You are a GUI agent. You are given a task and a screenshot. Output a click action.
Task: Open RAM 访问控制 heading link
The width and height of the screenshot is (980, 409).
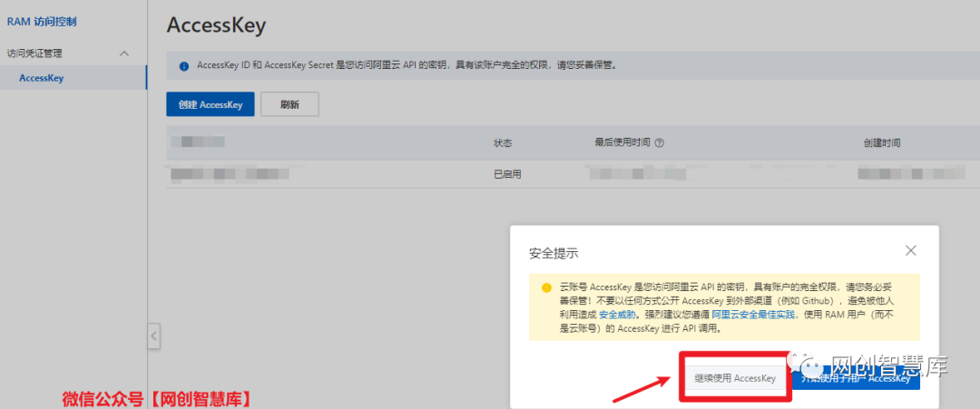point(42,22)
